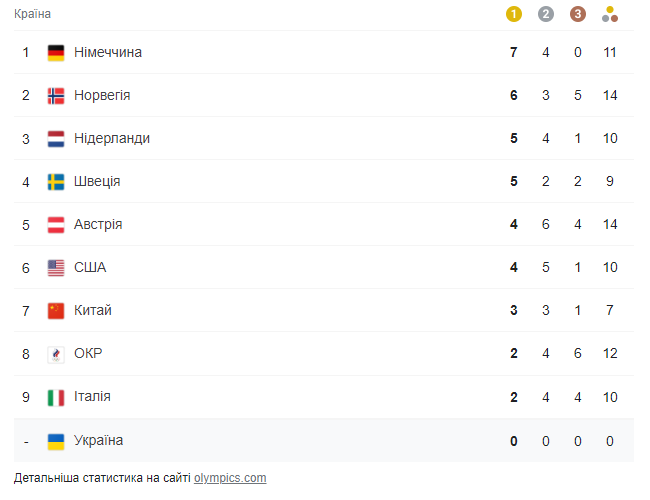Click the ROC team emblem icon
Viewport: 650px width, 500px height.
click(56, 354)
